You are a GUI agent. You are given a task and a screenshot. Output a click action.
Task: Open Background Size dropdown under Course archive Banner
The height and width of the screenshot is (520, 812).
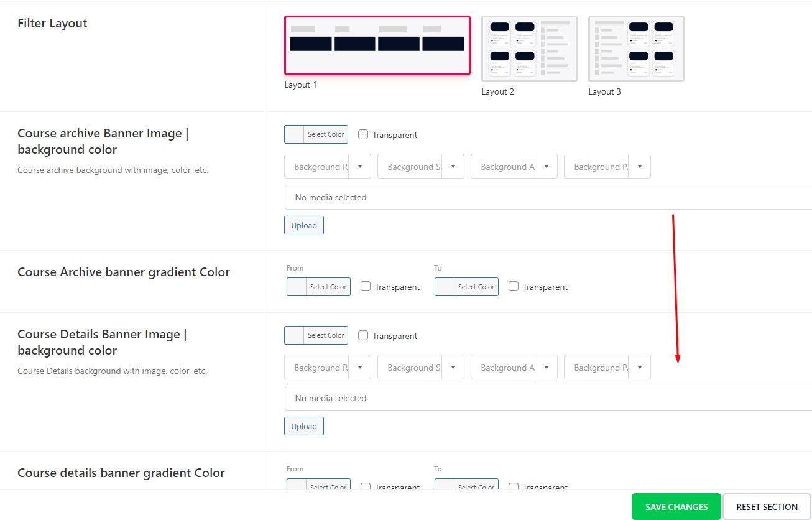[x=421, y=167]
